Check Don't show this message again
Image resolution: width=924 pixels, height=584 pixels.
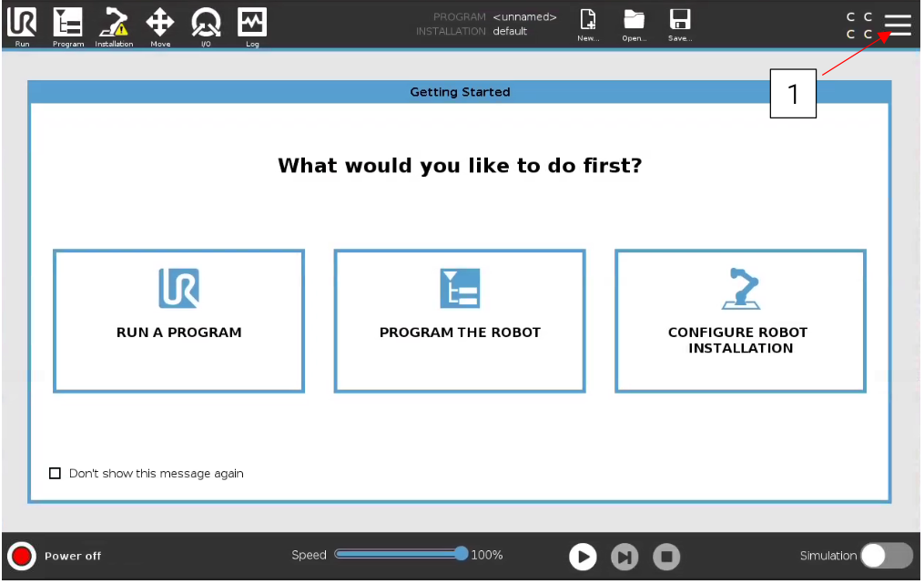[x=55, y=473]
